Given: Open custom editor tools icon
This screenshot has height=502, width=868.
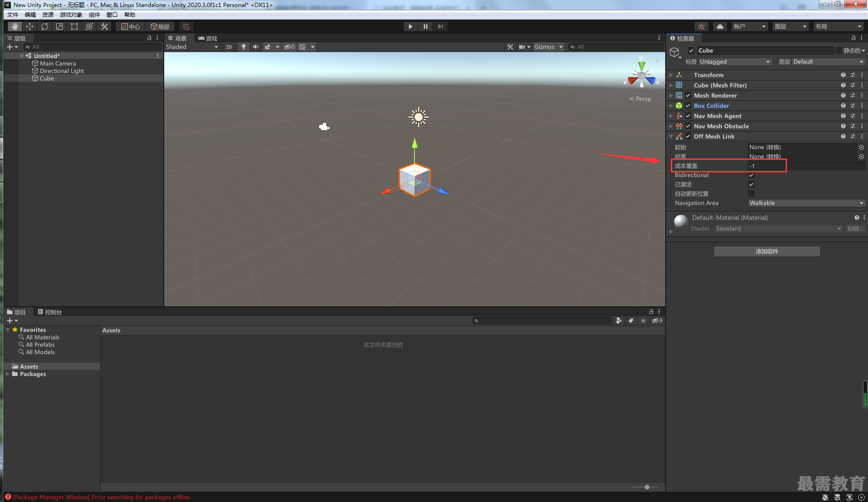Looking at the screenshot, I should click(104, 26).
